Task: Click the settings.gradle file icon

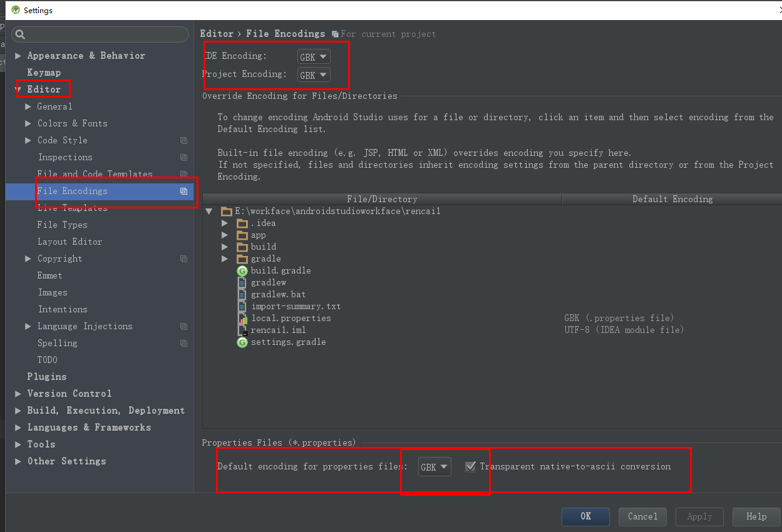Action: tap(242, 342)
